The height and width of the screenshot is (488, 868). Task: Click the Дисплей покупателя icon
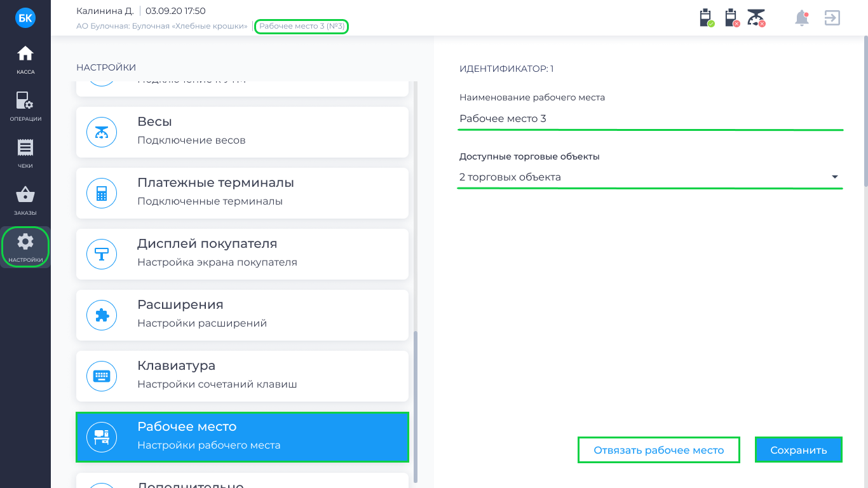pos(102,254)
